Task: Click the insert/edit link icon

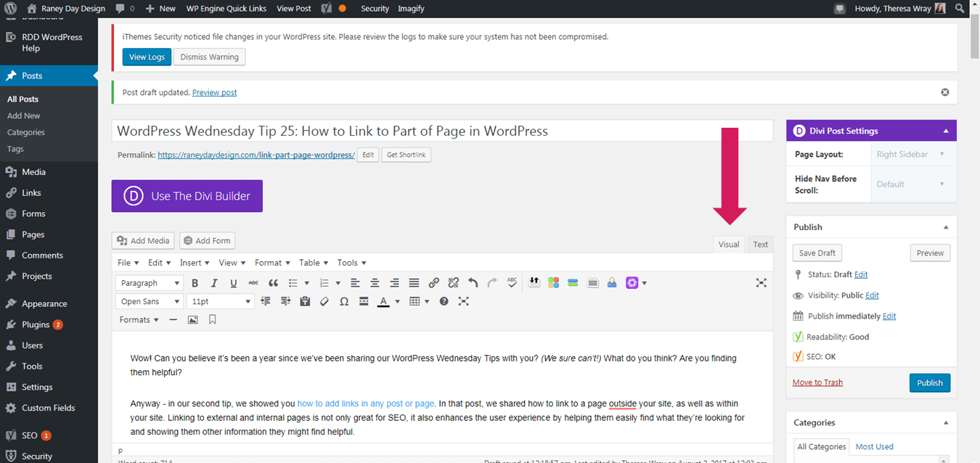Action: click(x=434, y=283)
